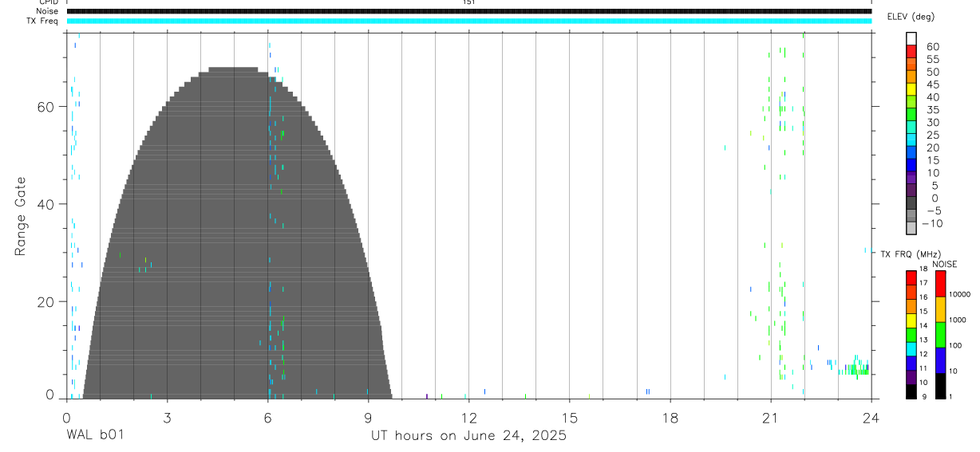Select the yellow segment of TX FRQ color bar
This screenshot has width=980, height=452.
point(911,320)
